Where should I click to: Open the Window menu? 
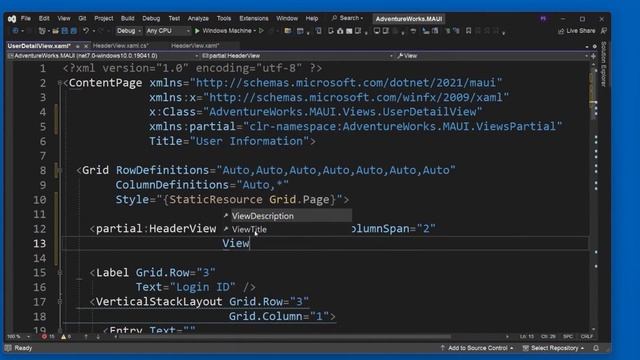click(x=287, y=18)
